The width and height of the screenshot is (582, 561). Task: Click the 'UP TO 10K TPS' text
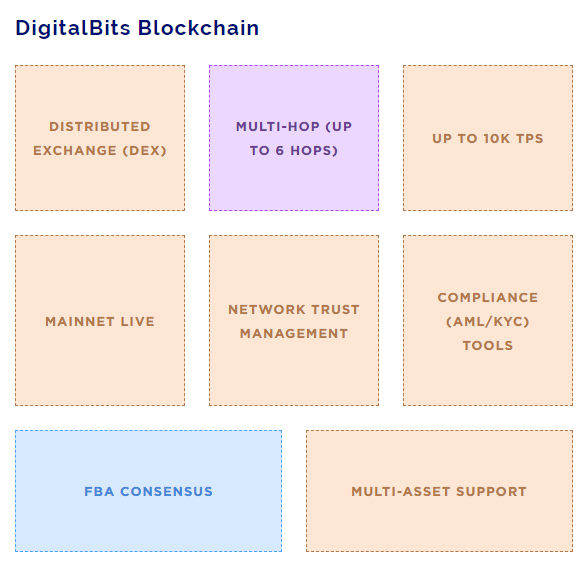(488, 138)
